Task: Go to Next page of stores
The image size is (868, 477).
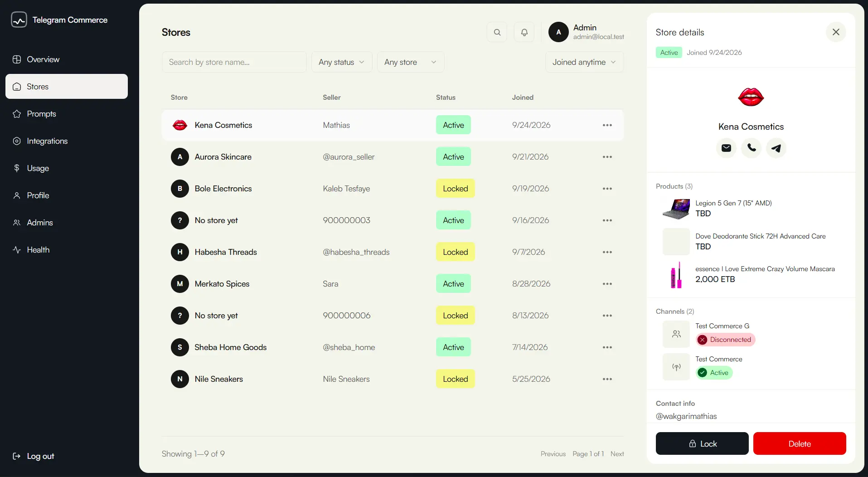Action: coord(617,454)
